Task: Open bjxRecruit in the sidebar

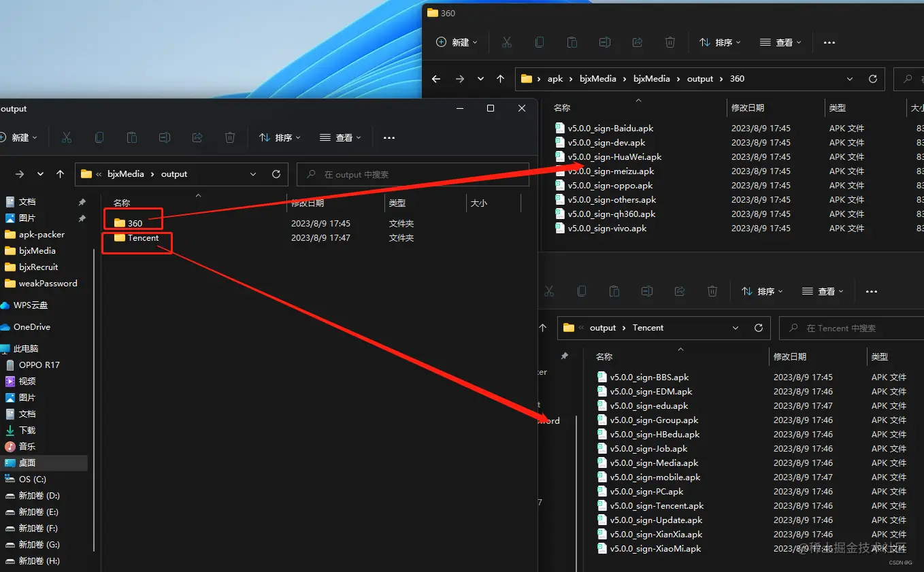Action: coord(39,267)
